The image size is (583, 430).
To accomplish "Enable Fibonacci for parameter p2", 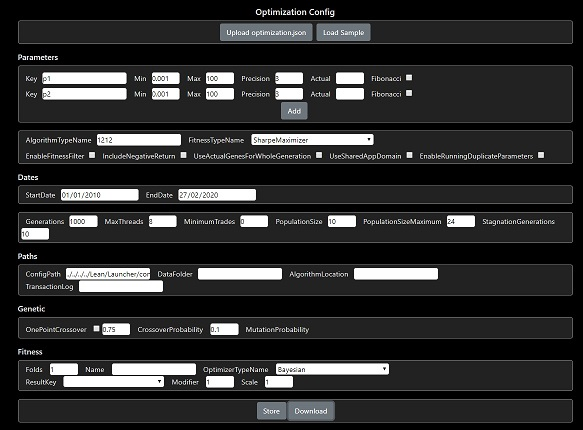I will coord(409,93).
